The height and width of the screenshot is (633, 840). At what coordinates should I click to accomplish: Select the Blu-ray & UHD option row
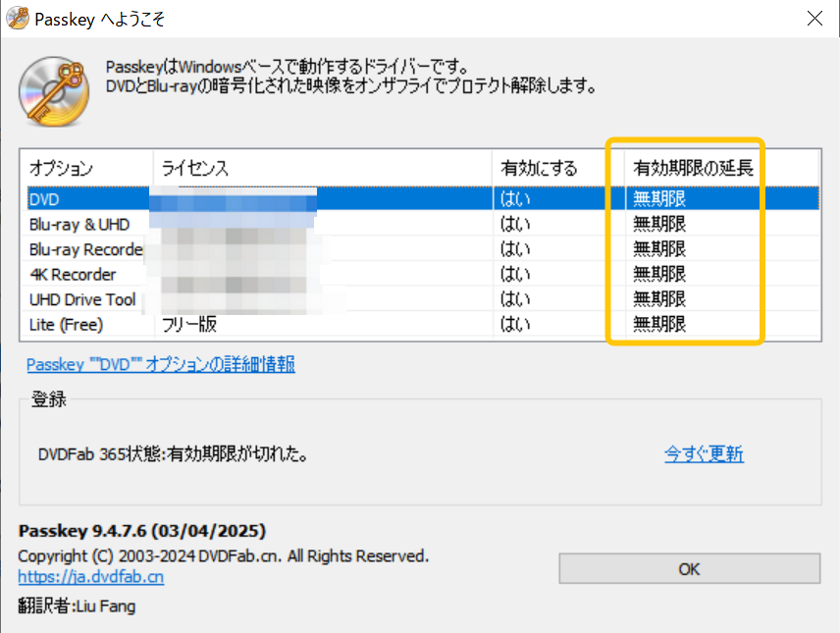pos(423,224)
